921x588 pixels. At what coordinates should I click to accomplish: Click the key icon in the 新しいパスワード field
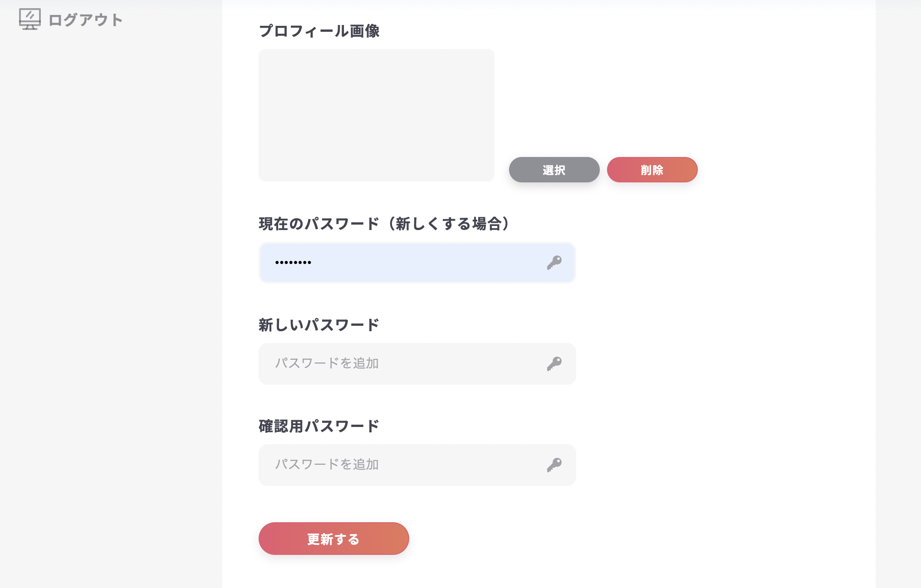coord(554,363)
